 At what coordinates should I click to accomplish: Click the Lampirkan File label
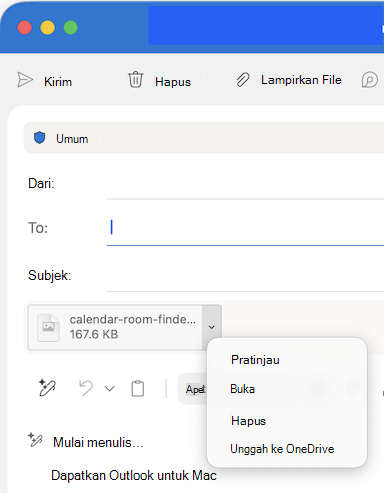pyautogui.click(x=301, y=80)
